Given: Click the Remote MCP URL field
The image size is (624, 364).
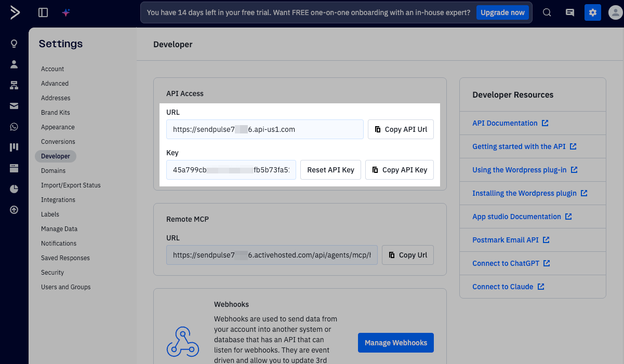Looking at the screenshot, I should point(272,255).
